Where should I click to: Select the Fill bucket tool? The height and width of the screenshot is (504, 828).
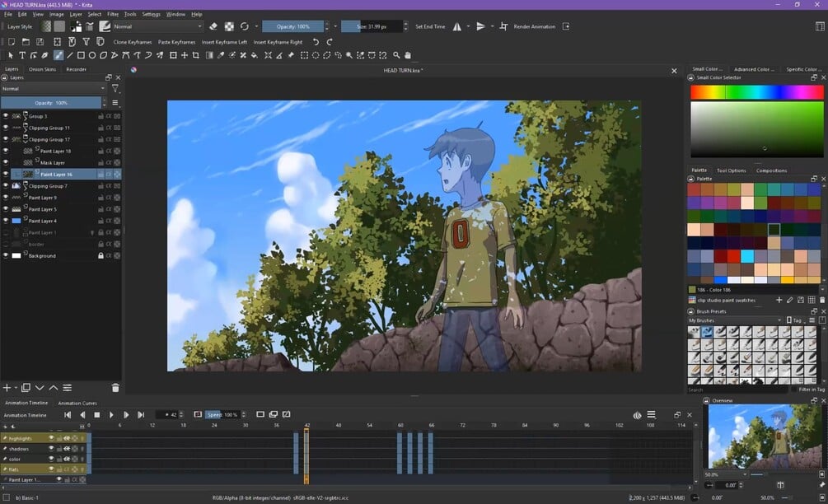tap(254, 55)
